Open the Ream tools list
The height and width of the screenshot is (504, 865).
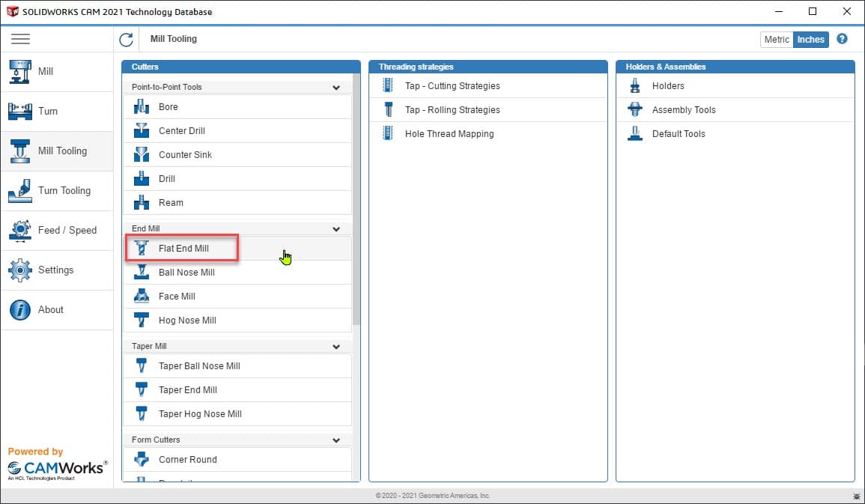point(237,203)
